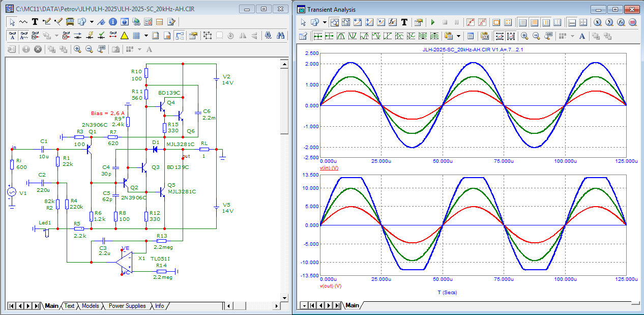The image size is (644, 315).
Task: Click the yellow triangle icon in schematic toolbar
Action: pos(124,36)
